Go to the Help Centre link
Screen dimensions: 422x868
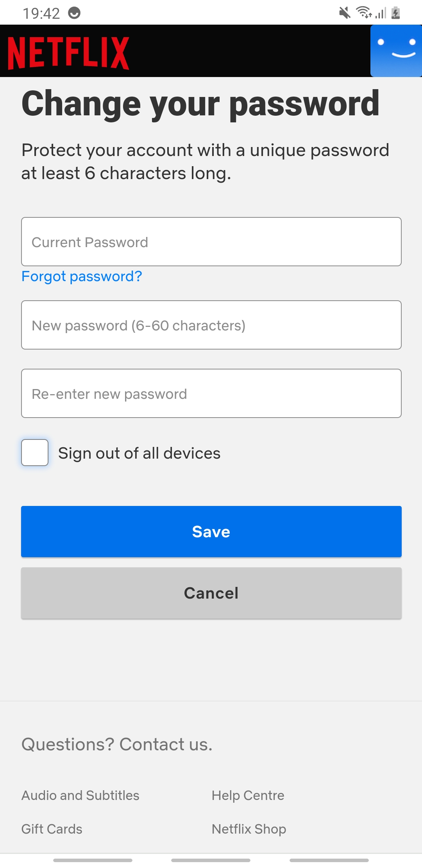pyautogui.click(x=248, y=795)
